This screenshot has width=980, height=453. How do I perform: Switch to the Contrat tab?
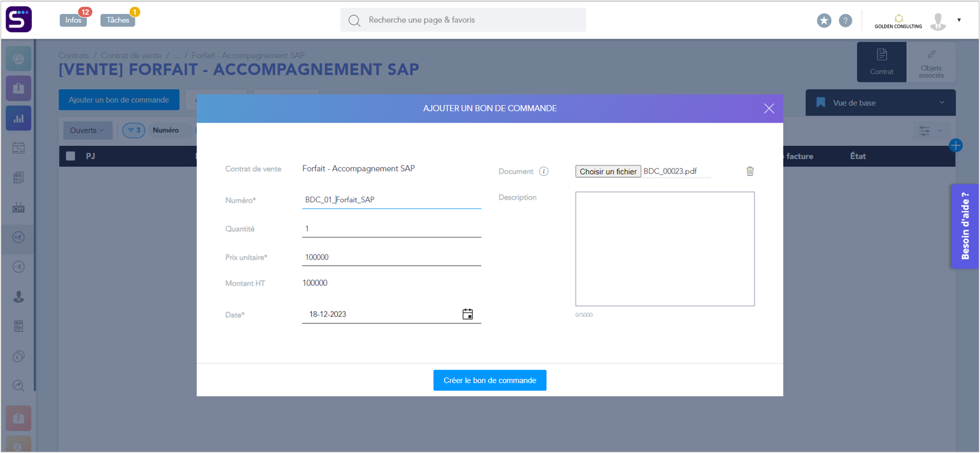click(x=882, y=62)
